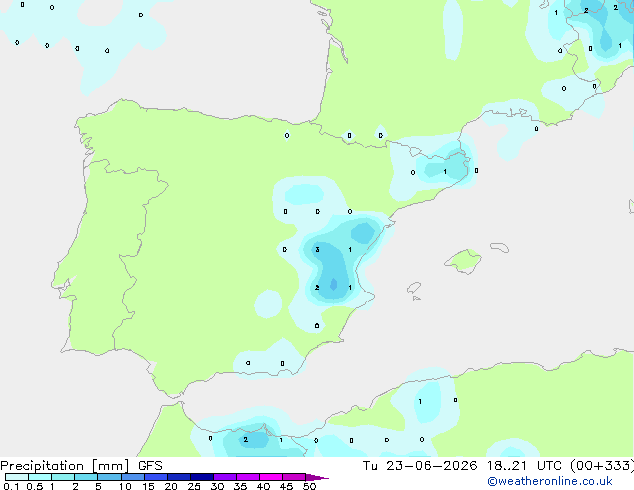Select the 40–45 mm magenta legend box
Screen dimensions: 634x490
tap(271, 477)
